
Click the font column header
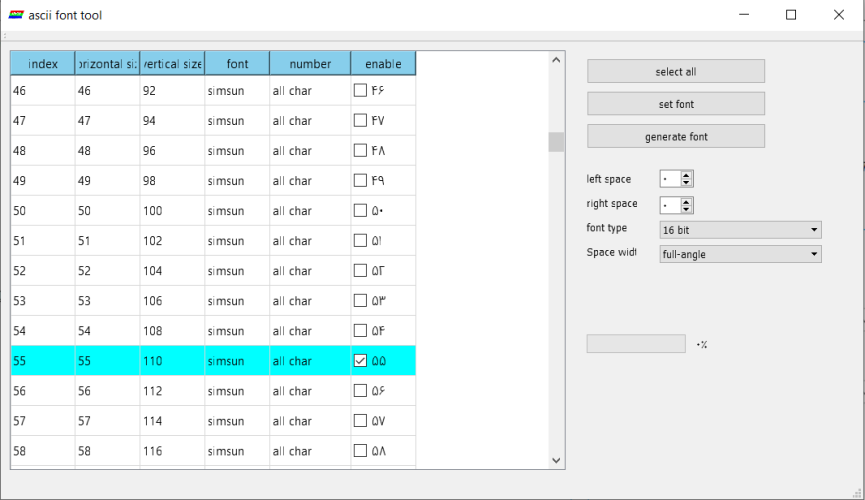pyautogui.click(x=237, y=64)
